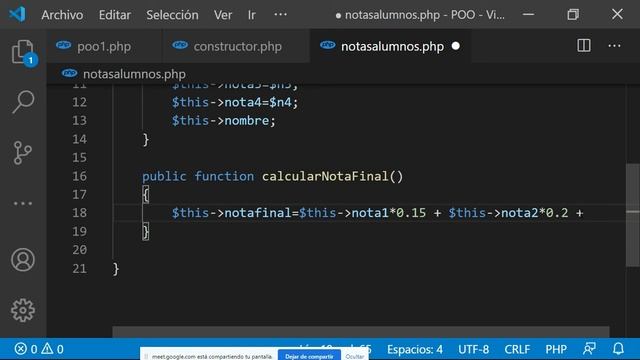
Task: Split the editor to the right
Action: pos(584,46)
